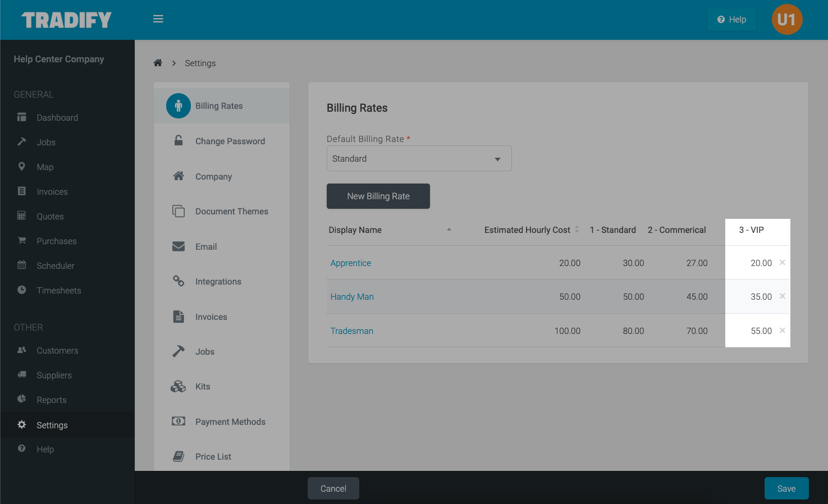Image resolution: width=828 pixels, height=504 pixels.
Task: Remove Handy Man's VIP rate with the x
Action: [x=782, y=296]
